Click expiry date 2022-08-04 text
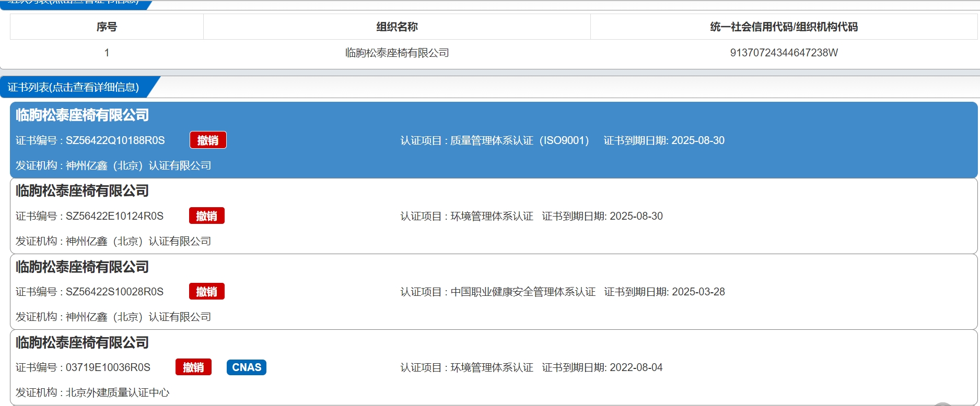Screen dimensions: 980x406 click(x=636, y=367)
